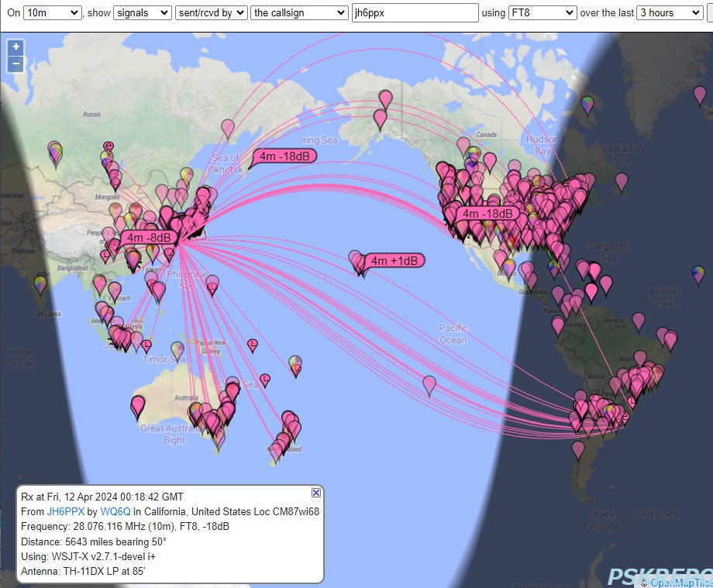
Task: Open the FT8 mode dropdown
Action: click(542, 12)
